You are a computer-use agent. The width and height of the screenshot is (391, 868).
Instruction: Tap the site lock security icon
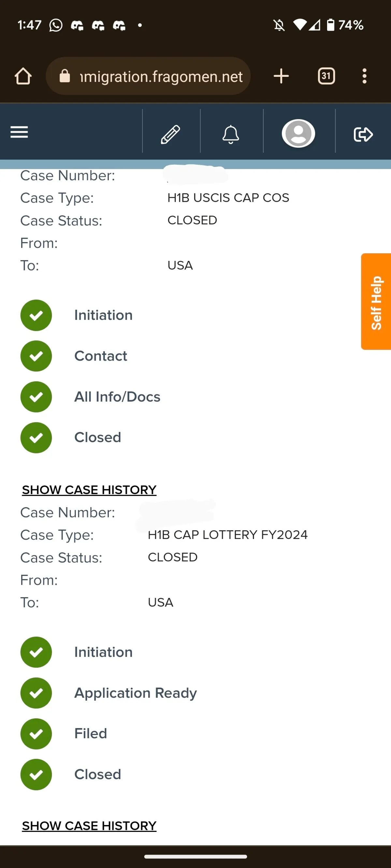[65, 76]
